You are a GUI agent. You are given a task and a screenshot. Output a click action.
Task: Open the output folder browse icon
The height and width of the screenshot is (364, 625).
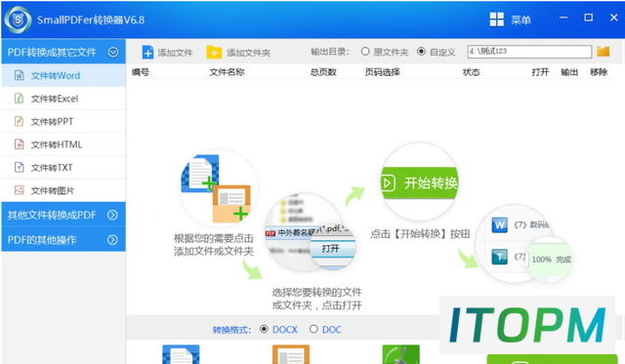click(x=604, y=51)
